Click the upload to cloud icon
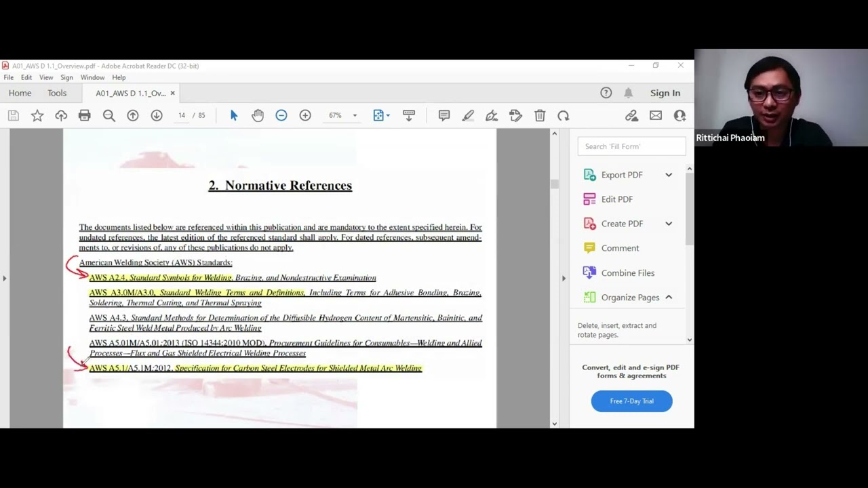The height and width of the screenshot is (488, 868). [61, 116]
